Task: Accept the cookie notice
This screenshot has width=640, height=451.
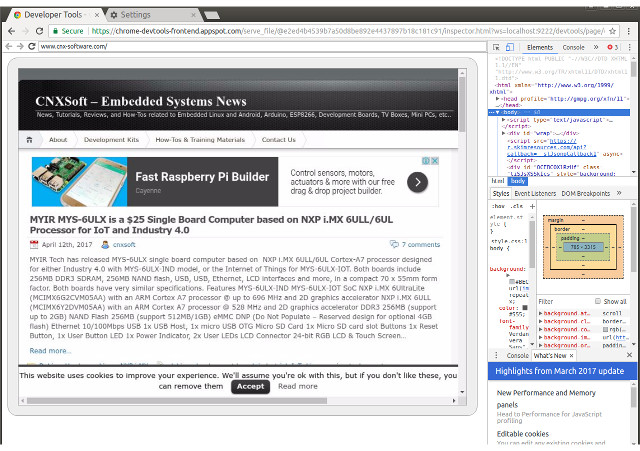Action: point(251,387)
